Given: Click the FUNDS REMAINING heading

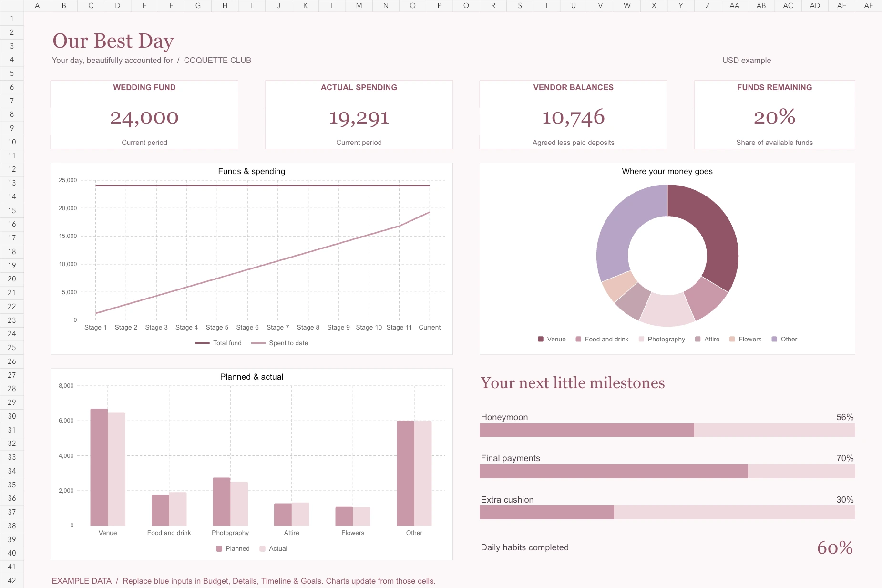Looking at the screenshot, I should [x=774, y=87].
